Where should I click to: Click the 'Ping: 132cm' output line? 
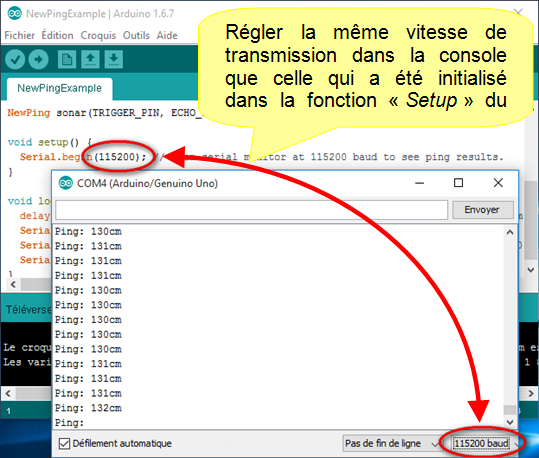[88, 408]
